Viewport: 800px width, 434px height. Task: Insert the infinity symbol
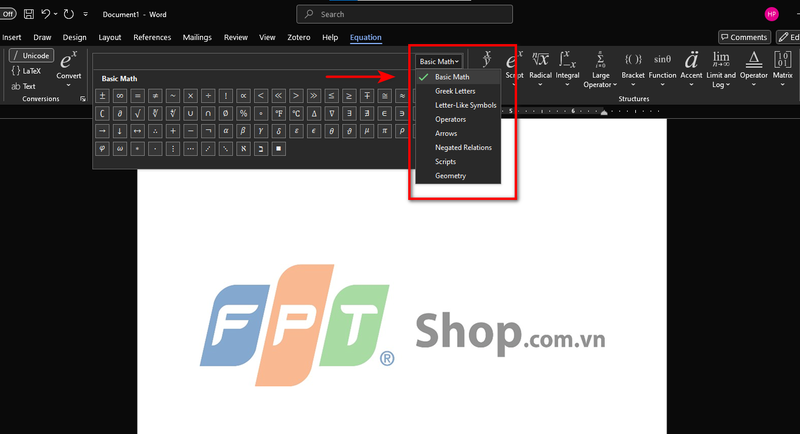tap(120, 95)
